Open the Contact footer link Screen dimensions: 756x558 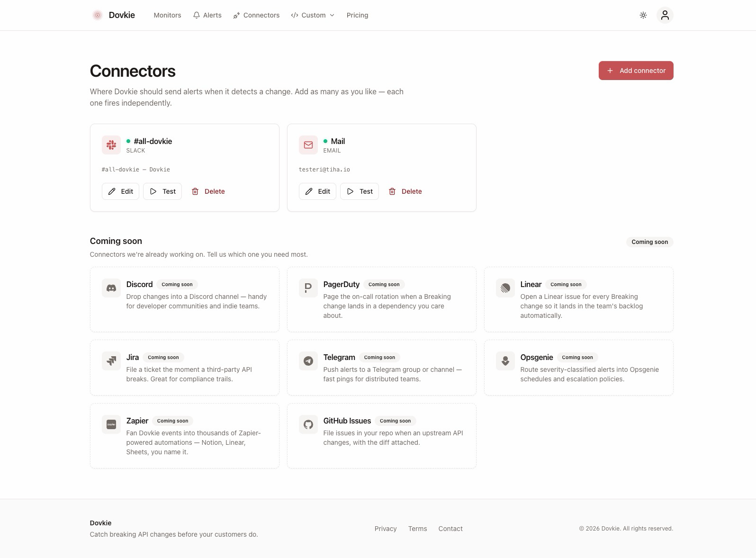(x=450, y=529)
